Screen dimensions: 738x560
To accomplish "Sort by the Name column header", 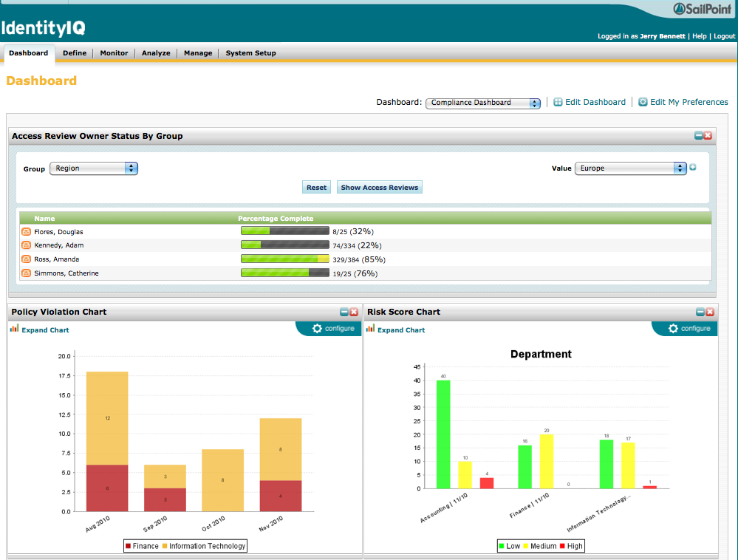I will [x=45, y=219].
